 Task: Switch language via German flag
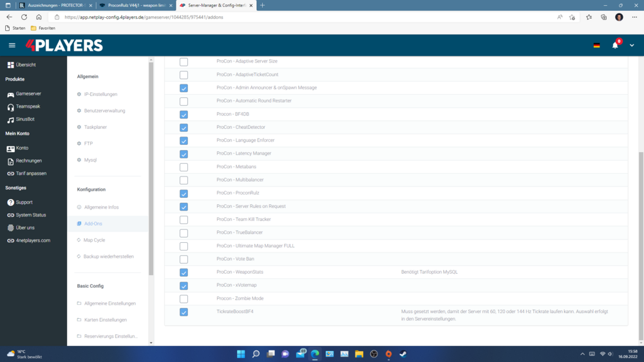[x=596, y=45]
